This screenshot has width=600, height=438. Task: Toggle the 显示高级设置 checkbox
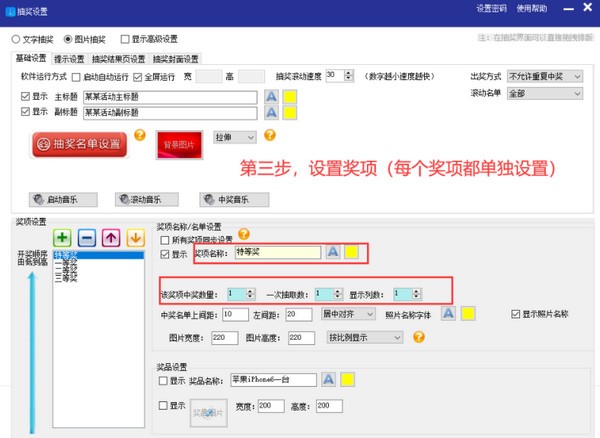(x=125, y=39)
